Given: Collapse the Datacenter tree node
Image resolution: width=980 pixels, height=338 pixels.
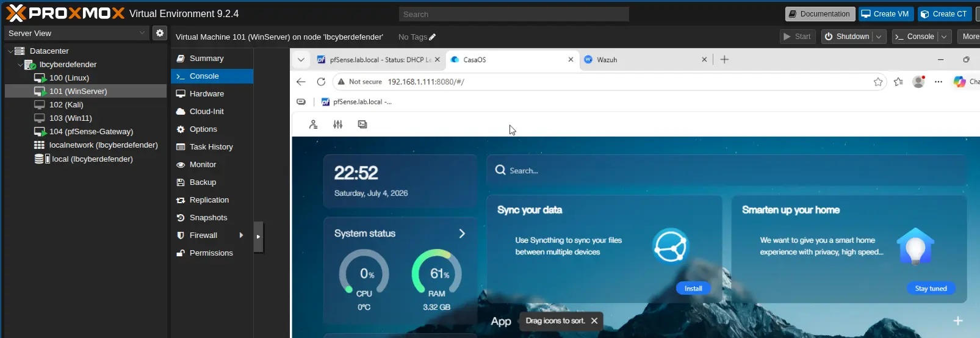Looking at the screenshot, I should click(x=10, y=51).
